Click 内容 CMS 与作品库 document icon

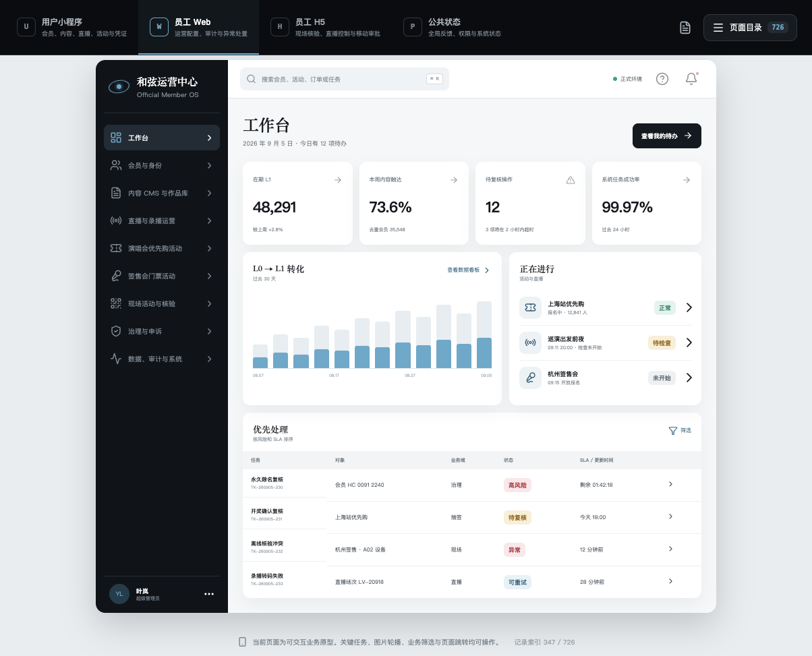pos(116,193)
